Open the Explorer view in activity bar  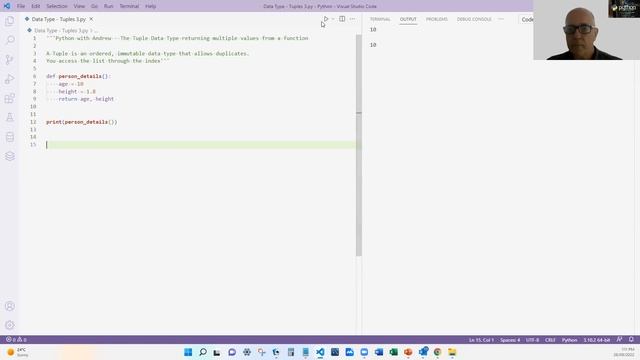coord(10,21)
